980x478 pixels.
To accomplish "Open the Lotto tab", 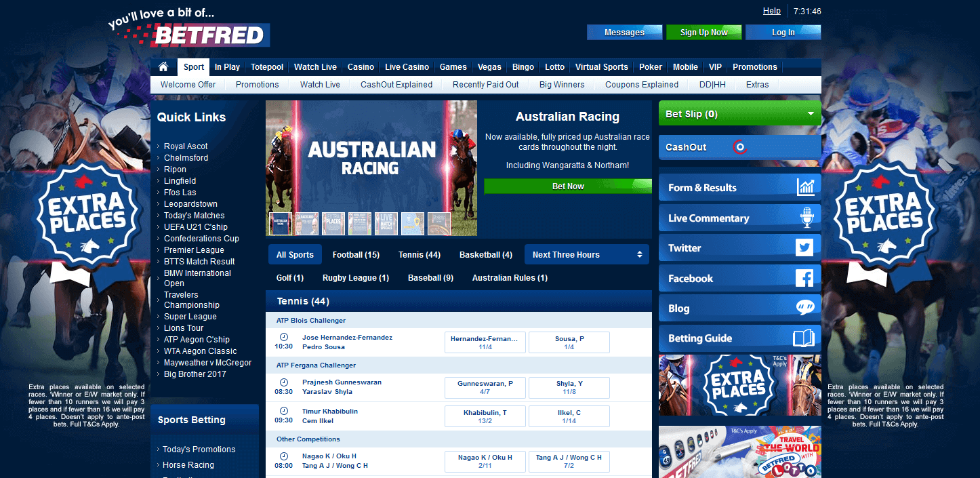I will click(x=554, y=67).
